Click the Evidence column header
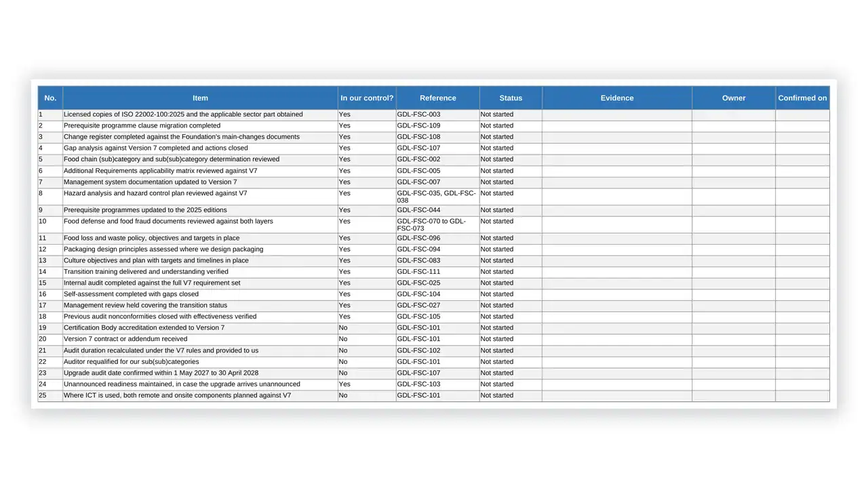Image resolution: width=868 pixels, height=488 pixels. click(x=617, y=98)
